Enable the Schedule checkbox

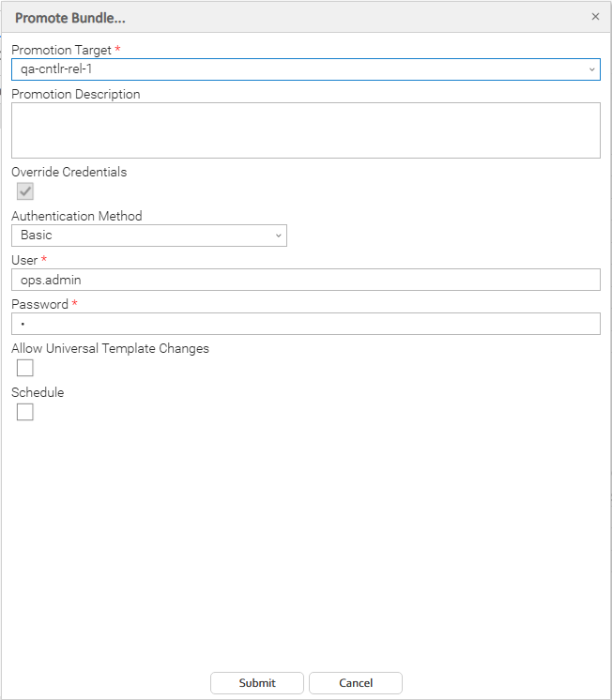pos(25,412)
